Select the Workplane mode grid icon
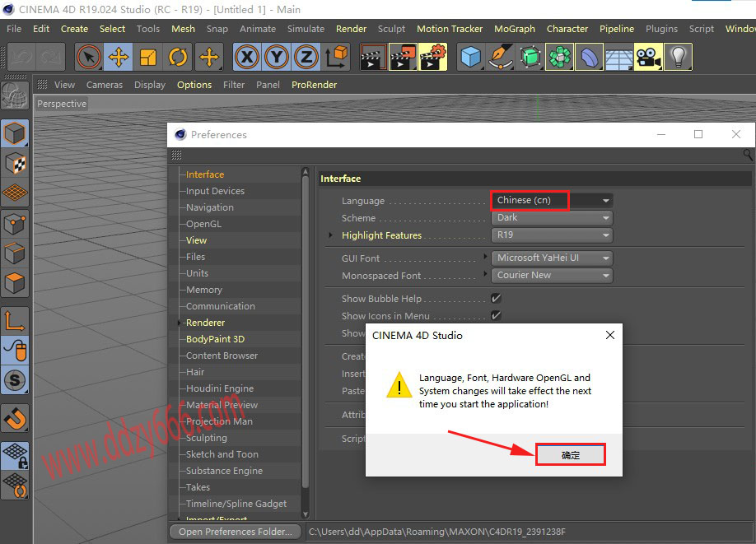 [15, 193]
